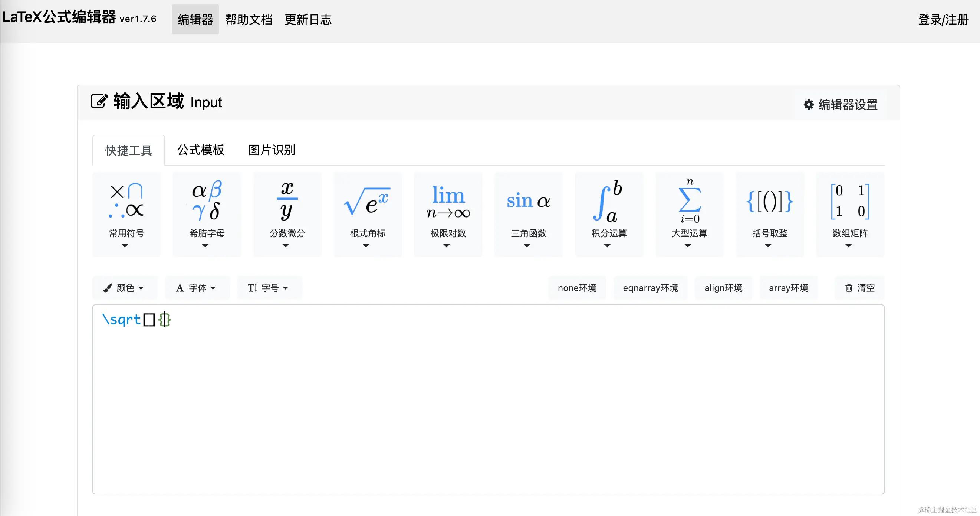Expand the arrow under 常用符号

[125, 246]
